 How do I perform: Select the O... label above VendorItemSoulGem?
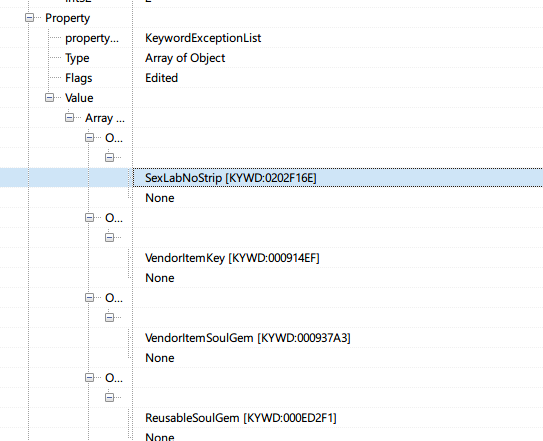click(114, 298)
